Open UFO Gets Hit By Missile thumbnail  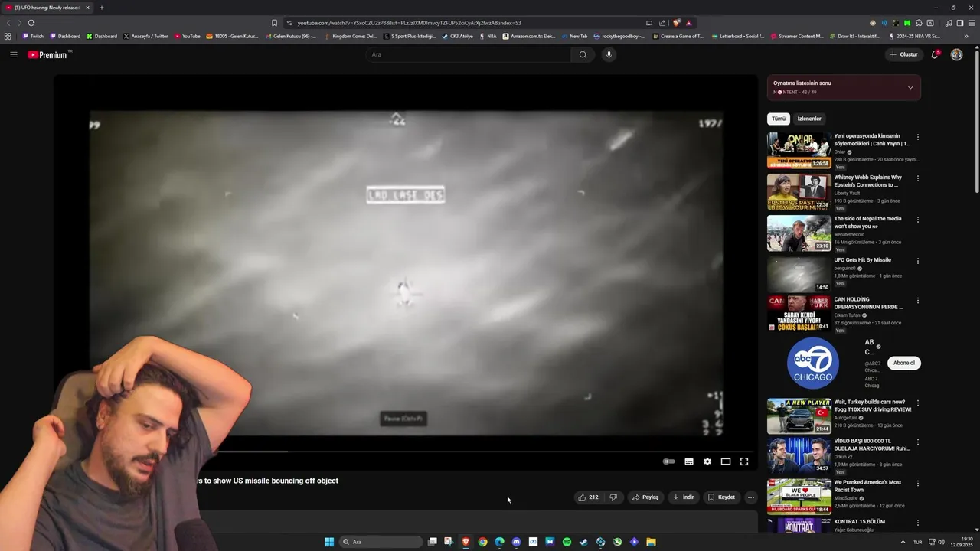tap(799, 274)
